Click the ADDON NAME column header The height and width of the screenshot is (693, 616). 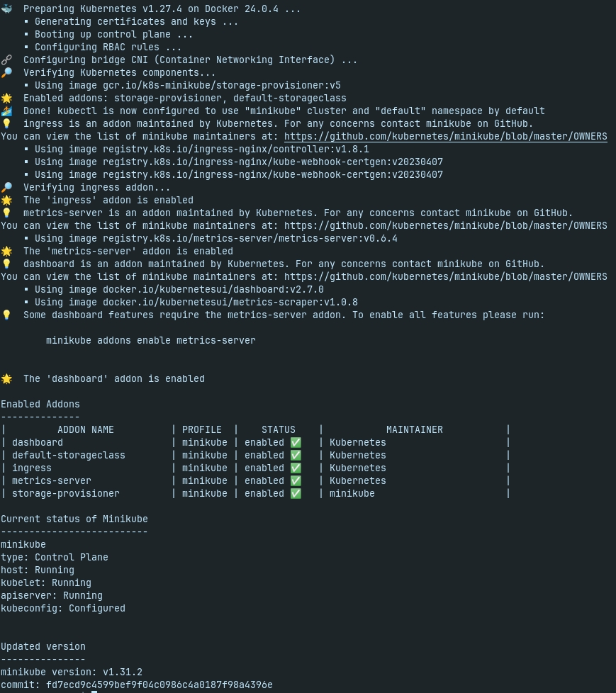(x=86, y=430)
